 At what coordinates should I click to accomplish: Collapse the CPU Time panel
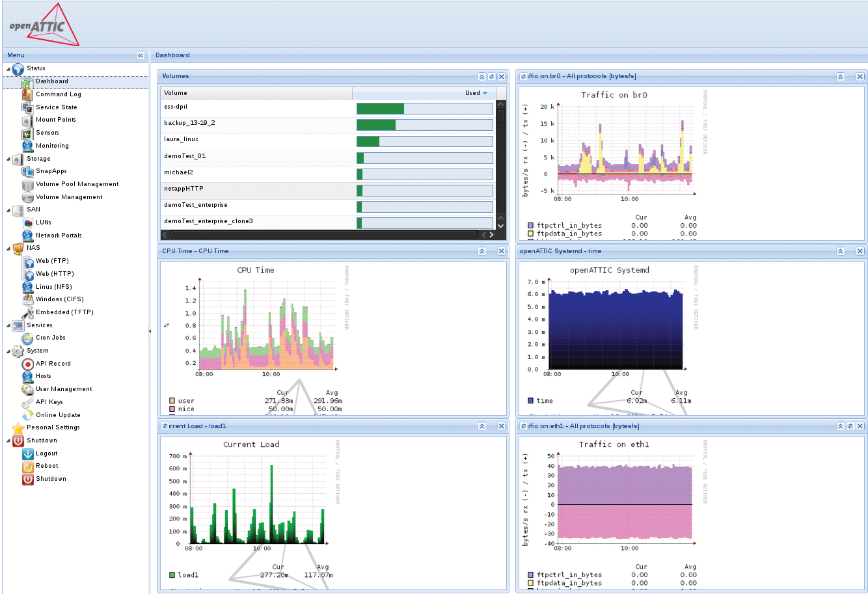(x=482, y=251)
